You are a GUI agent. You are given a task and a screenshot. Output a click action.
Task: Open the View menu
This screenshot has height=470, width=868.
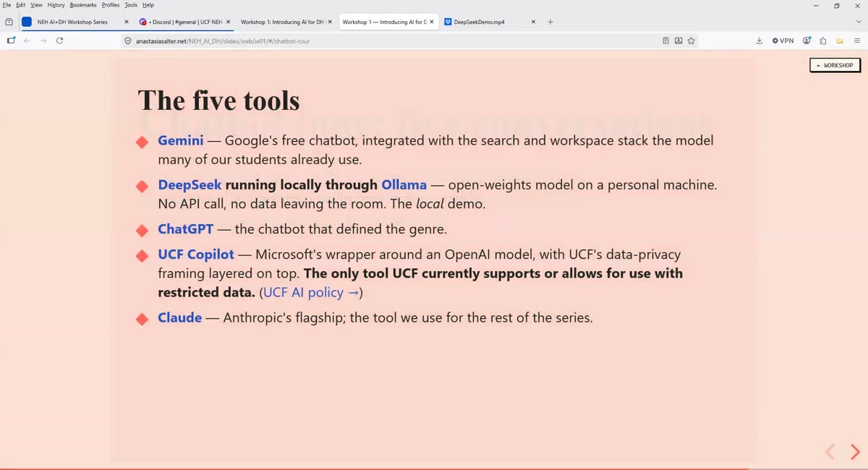[36, 5]
